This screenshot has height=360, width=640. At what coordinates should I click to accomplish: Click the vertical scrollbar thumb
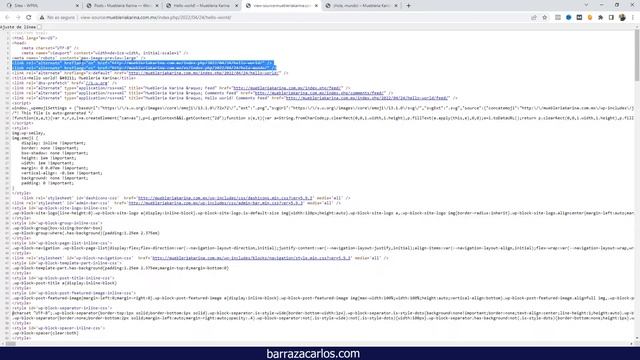pos(637,55)
